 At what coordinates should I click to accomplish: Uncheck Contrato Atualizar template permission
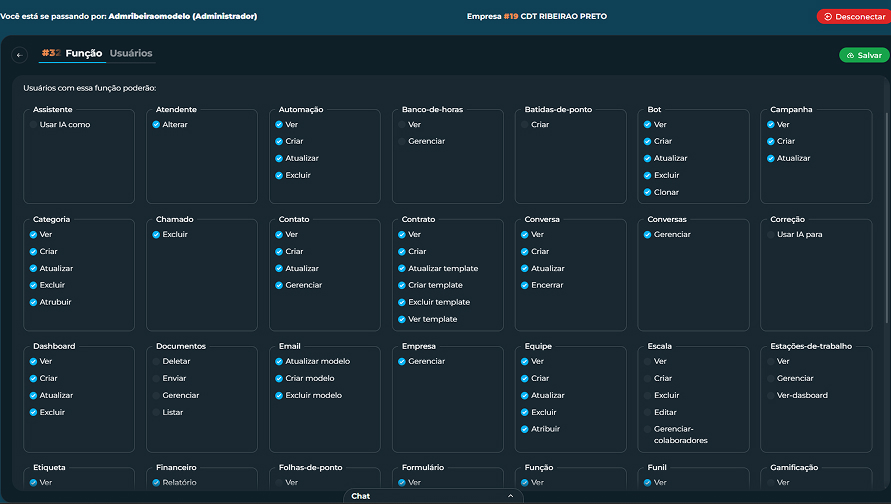(x=402, y=269)
